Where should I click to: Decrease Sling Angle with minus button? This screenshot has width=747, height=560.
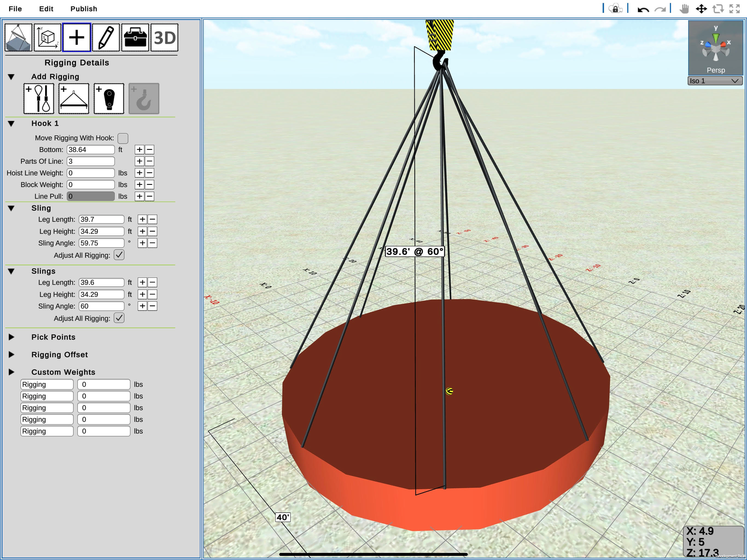tap(152, 243)
